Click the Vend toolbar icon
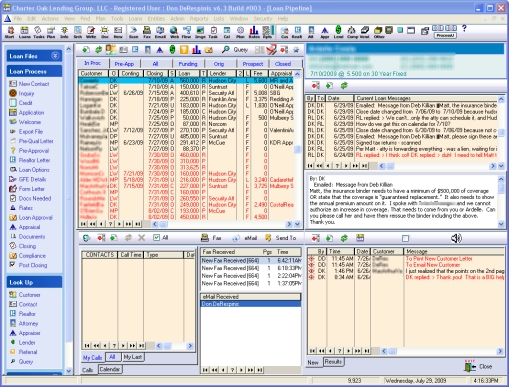The image size is (509, 387). 365,32
